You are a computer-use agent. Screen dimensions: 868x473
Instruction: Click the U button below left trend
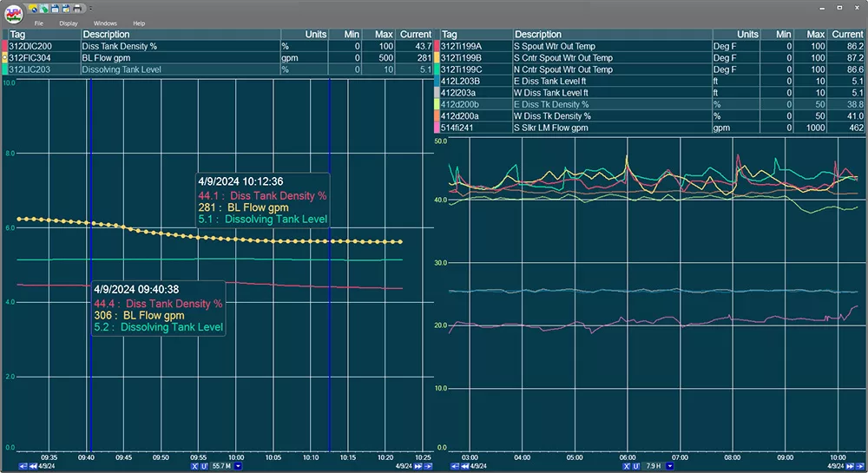pos(204,466)
